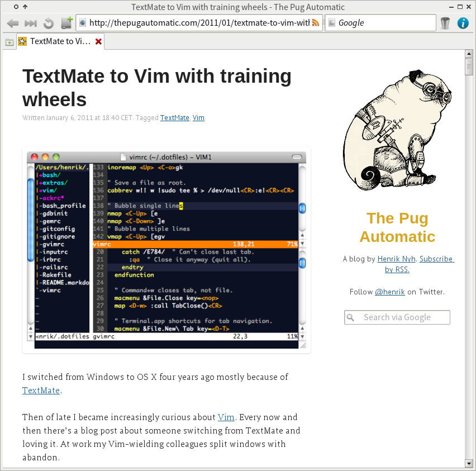Click the new tab toolbar icon

click(x=67, y=23)
